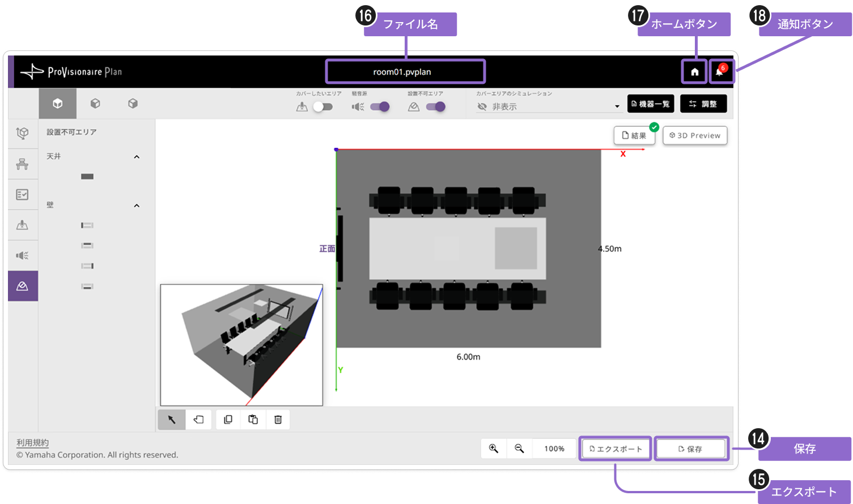853x504 pixels.
Task: Pick the right-wall no-install area item
Action: (87, 266)
